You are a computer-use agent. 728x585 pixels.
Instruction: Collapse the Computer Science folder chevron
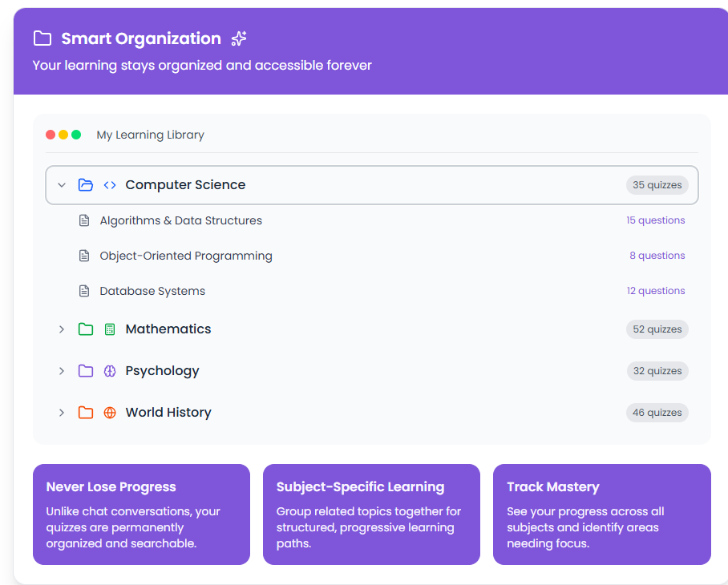click(x=61, y=185)
